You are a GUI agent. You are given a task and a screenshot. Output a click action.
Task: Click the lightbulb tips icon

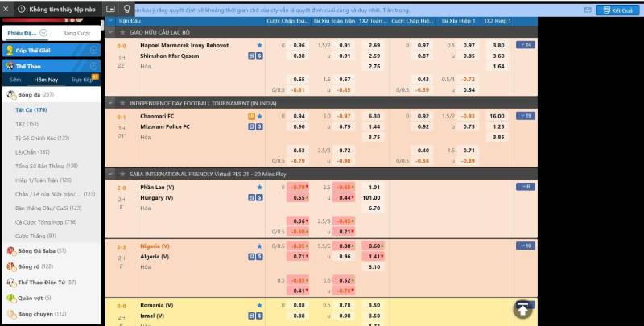[x=127, y=10]
